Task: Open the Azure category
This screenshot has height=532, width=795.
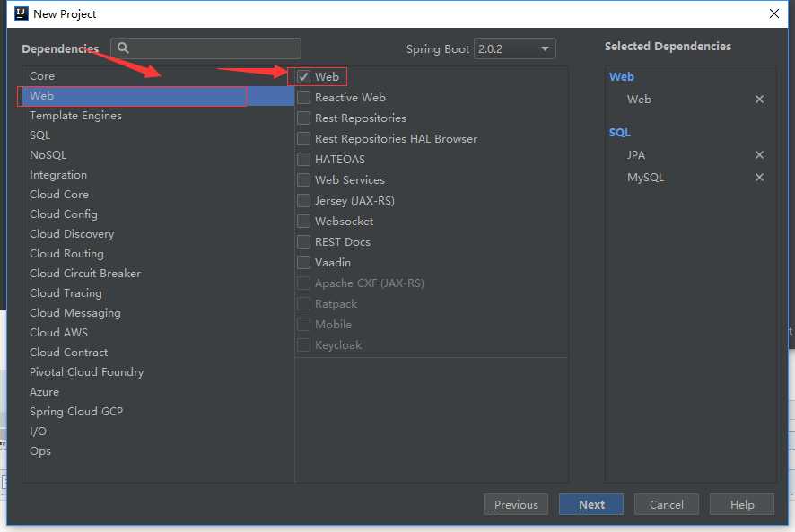Action: pyautogui.click(x=158, y=392)
